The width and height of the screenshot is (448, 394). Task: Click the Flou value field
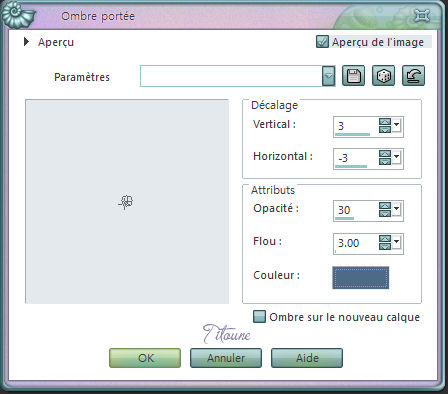point(356,243)
